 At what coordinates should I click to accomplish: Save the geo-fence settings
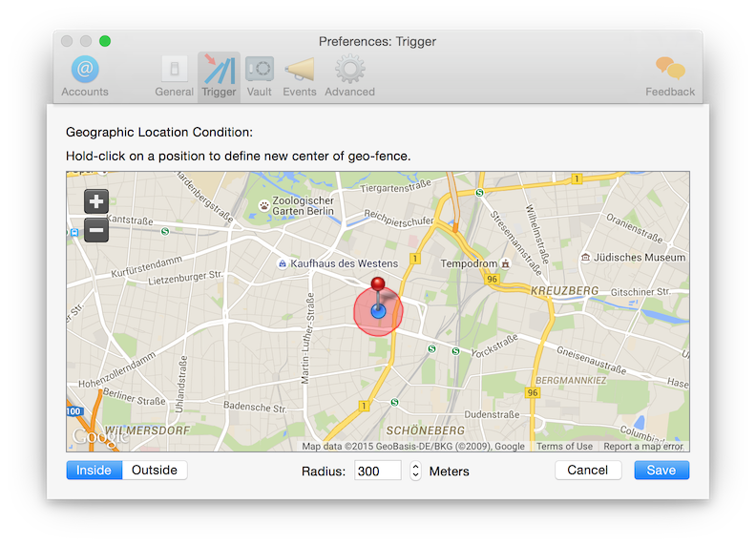click(x=661, y=471)
